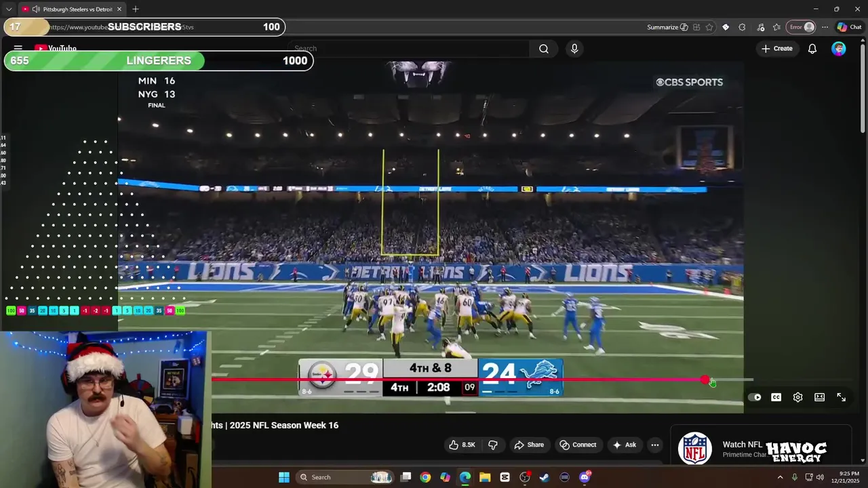Open Copilot from the taskbar

tap(445, 477)
